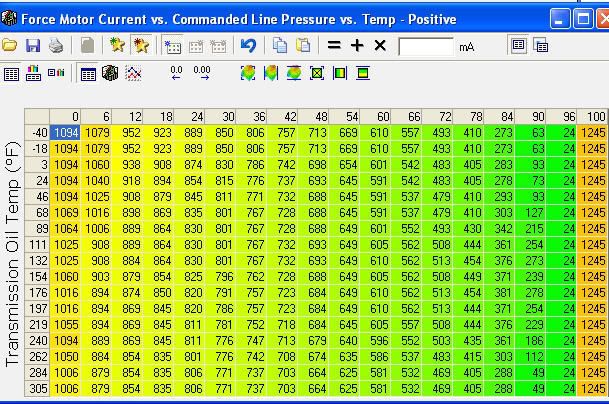Click the increase decimal places icon
This screenshot has height=404, width=609.
[201, 73]
